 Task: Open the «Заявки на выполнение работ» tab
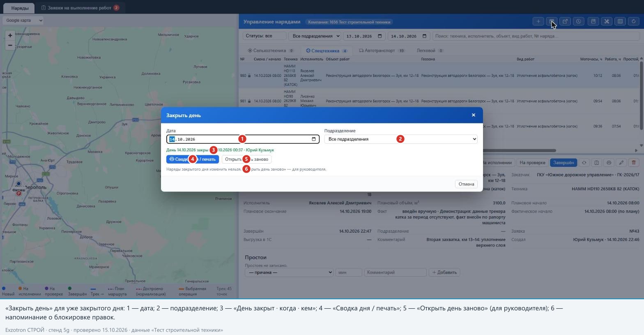(x=80, y=8)
